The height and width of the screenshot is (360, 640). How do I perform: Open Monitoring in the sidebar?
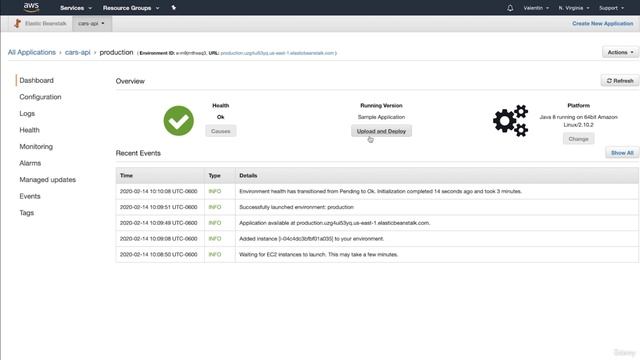[36, 147]
